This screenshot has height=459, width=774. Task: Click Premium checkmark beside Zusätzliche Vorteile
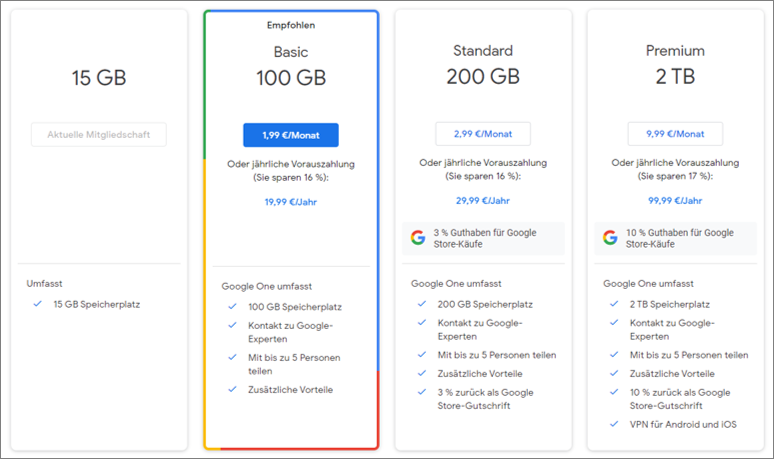pyautogui.click(x=614, y=373)
